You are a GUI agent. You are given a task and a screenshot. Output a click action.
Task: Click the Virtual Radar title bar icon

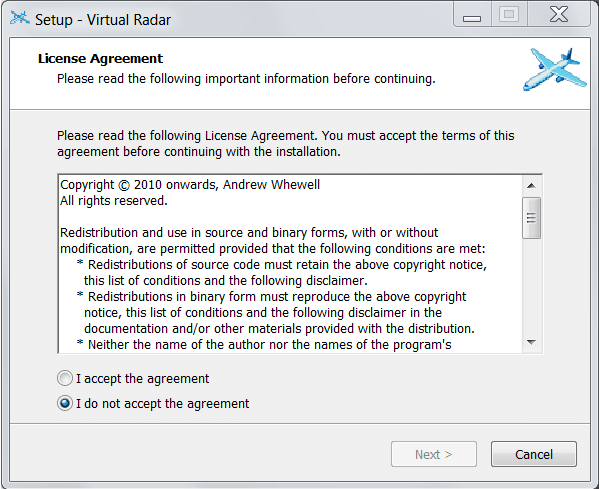[x=19, y=18]
